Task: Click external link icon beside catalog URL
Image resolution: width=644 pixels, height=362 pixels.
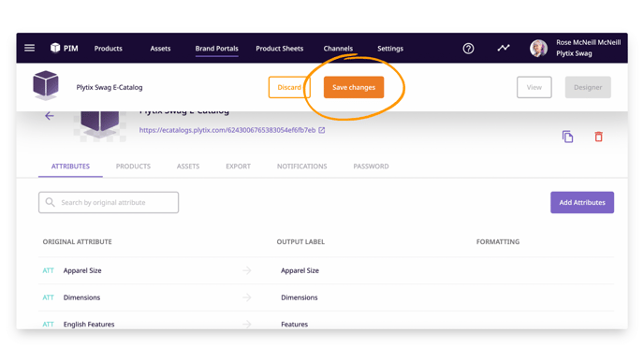Action: [322, 130]
